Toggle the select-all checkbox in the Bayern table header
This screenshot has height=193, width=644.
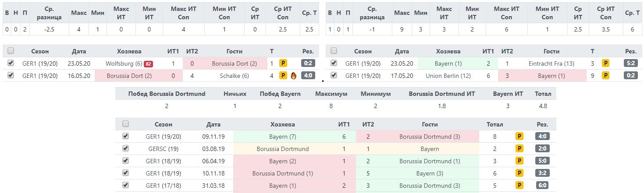tap(334, 51)
